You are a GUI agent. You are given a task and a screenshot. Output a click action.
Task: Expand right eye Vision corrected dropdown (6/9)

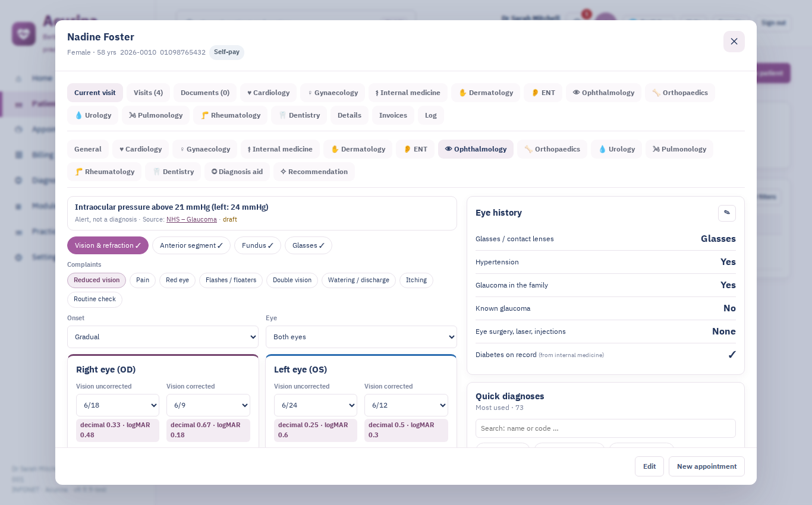pyautogui.click(x=208, y=405)
